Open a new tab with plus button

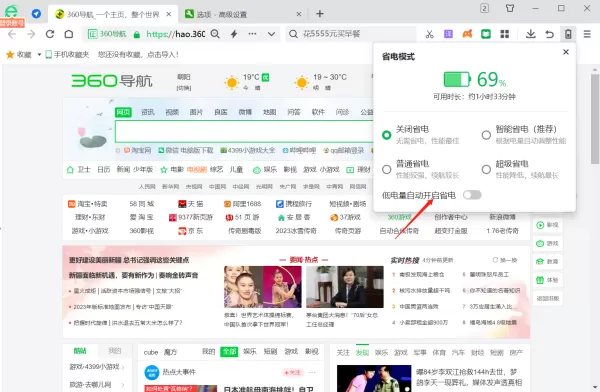click(x=320, y=14)
